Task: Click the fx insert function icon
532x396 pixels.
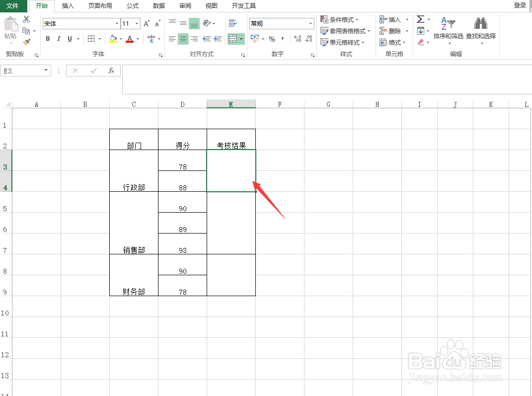Action: [x=111, y=71]
